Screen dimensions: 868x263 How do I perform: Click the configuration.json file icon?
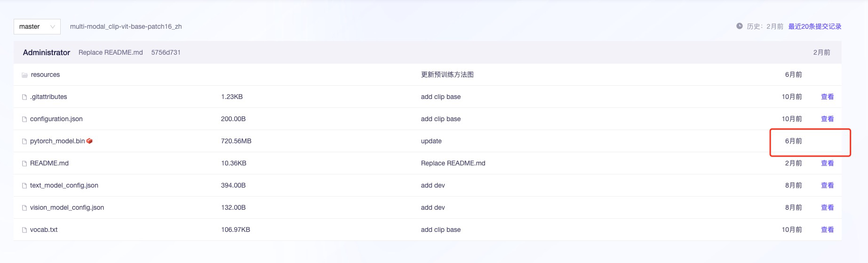point(24,119)
